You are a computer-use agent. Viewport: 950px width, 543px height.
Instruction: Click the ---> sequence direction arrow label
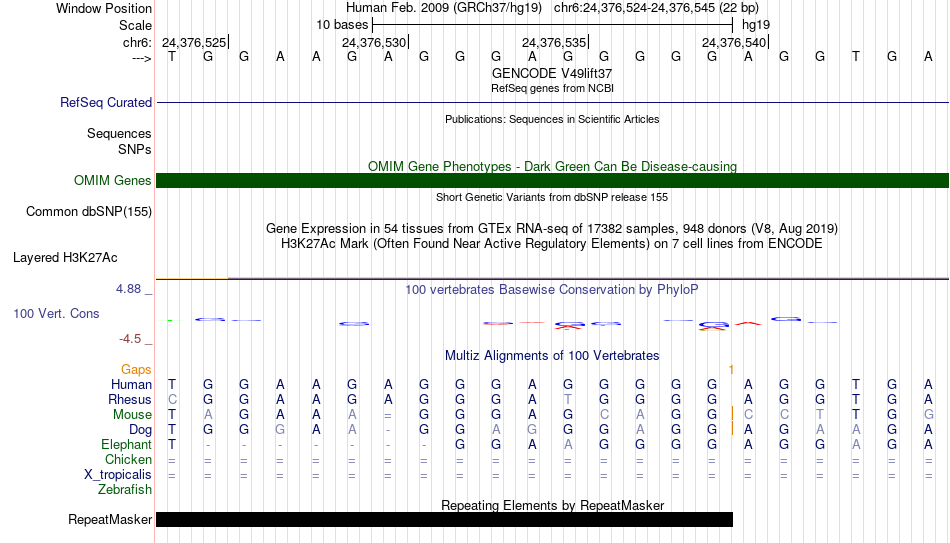pyautogui.click(x=141, y=58)
